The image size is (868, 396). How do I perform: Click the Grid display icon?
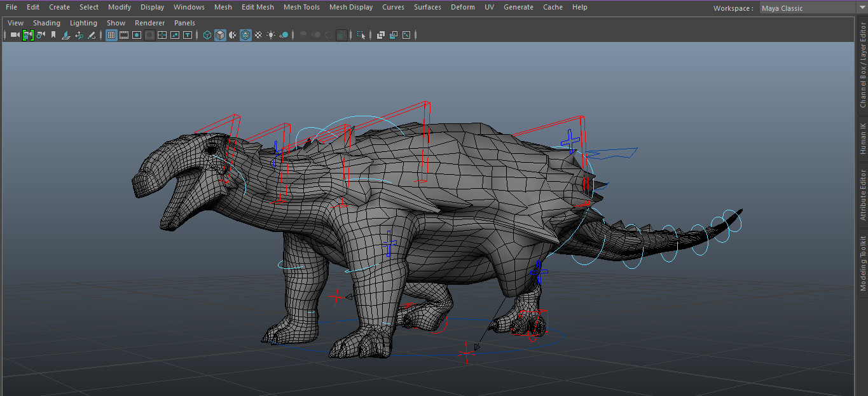coord(111,35)
